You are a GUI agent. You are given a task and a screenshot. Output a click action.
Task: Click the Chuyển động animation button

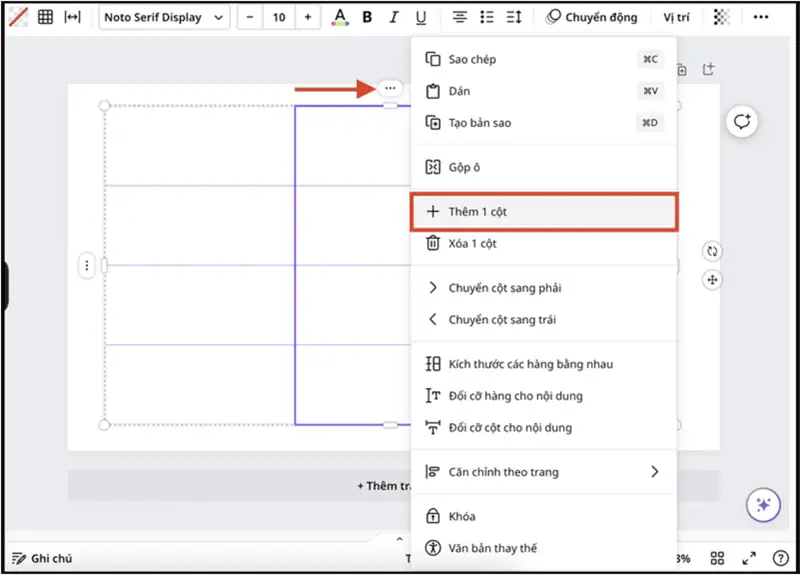pyautogui.click(x=591, y=17)
